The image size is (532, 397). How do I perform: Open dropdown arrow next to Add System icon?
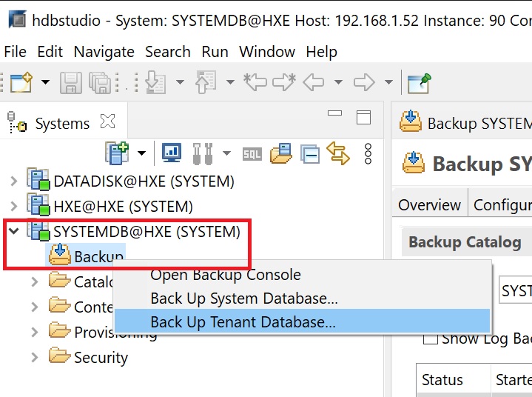click(141, 154)
